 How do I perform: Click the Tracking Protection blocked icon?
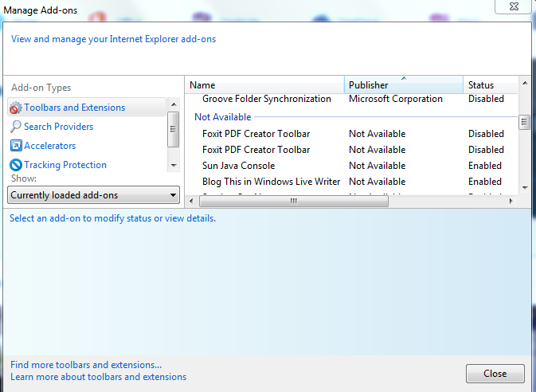[x=16, y=165]
